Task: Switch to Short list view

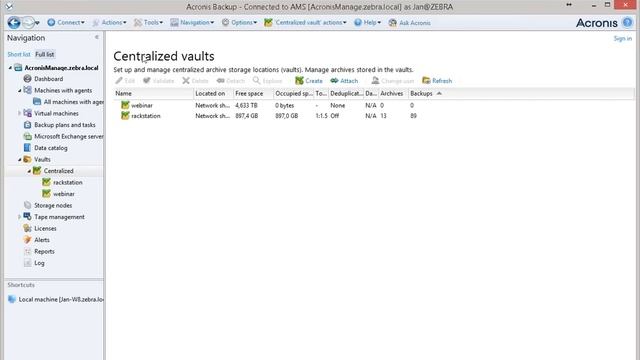Action: [19, 54]
